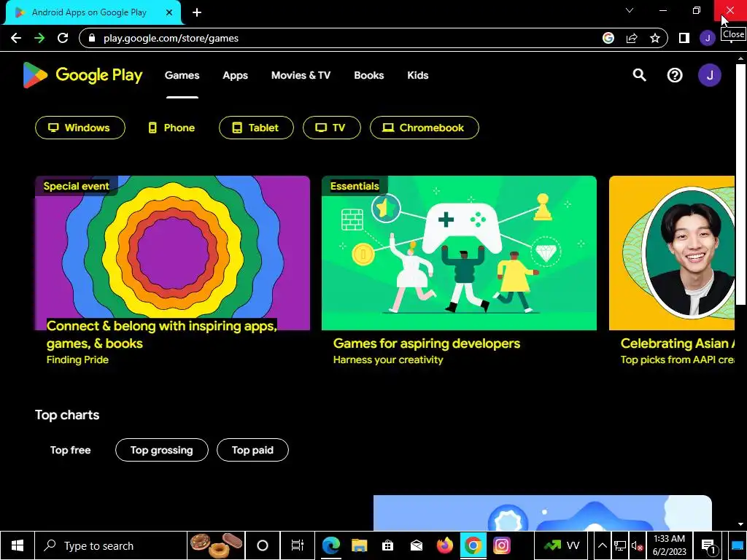Viewport: 747px width, 560px height.
Task: Expand hidden system tray icons chevron
Action: pos(602,545)
